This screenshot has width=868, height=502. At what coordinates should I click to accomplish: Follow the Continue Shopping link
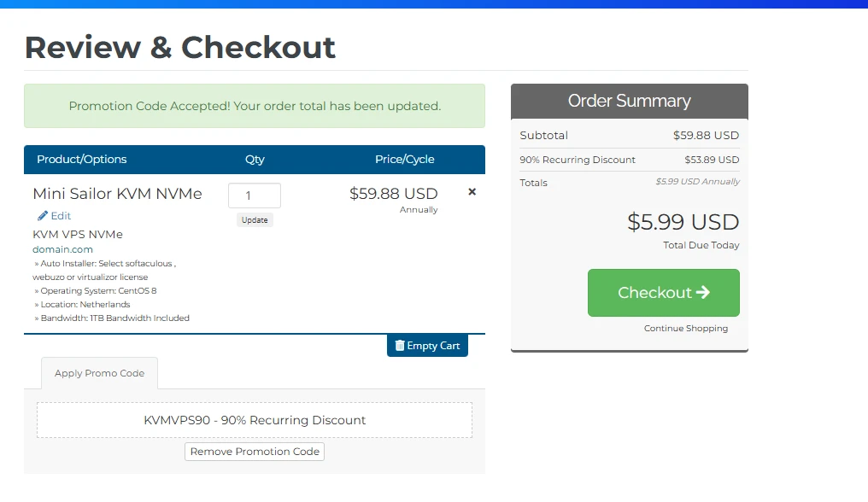[x=686, y=328]
